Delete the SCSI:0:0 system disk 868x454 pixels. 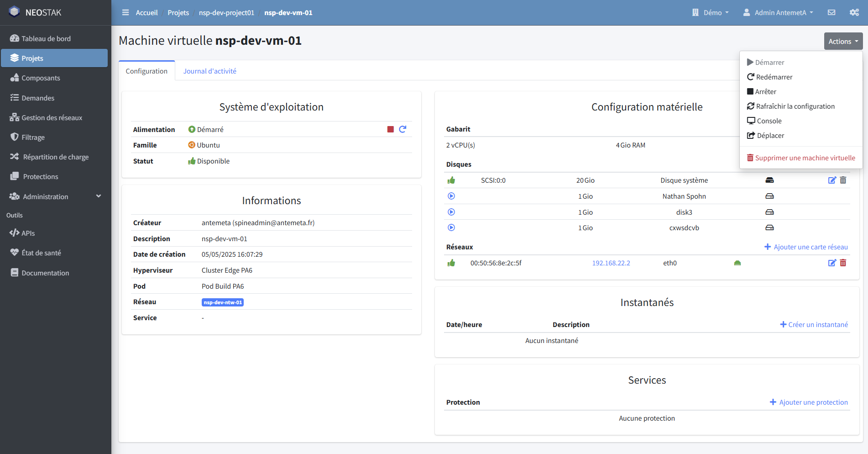[843, 180]
